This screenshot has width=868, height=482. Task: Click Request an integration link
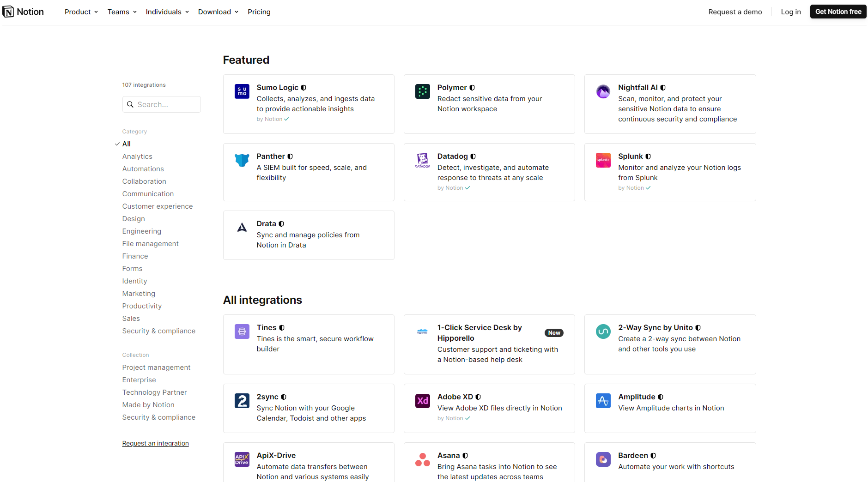[155, 443]
